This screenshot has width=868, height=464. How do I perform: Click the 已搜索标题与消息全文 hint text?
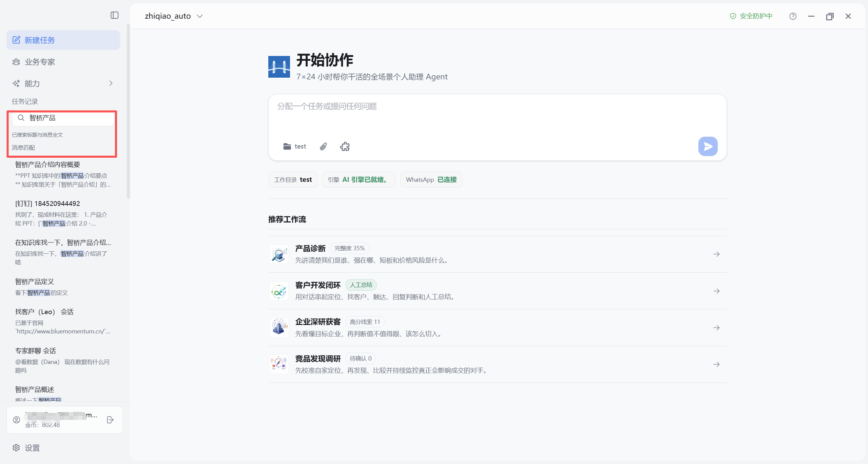(x=37, y=135)
